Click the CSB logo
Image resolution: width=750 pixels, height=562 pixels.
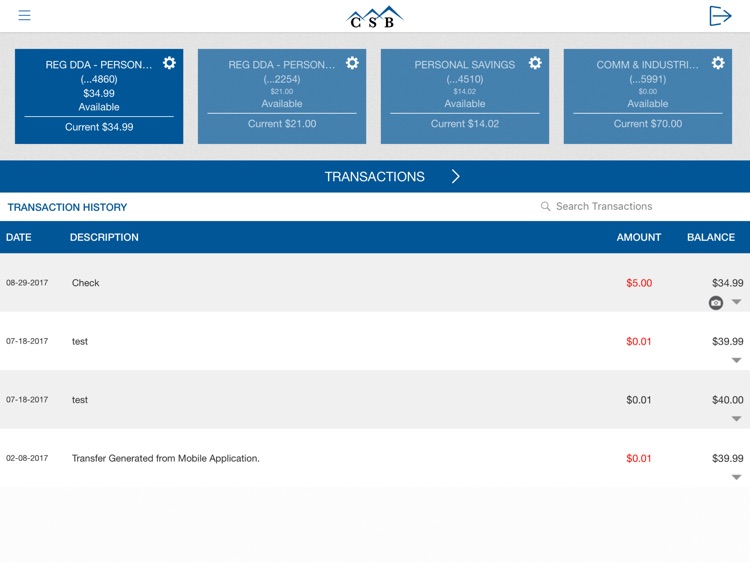point(375,17)
